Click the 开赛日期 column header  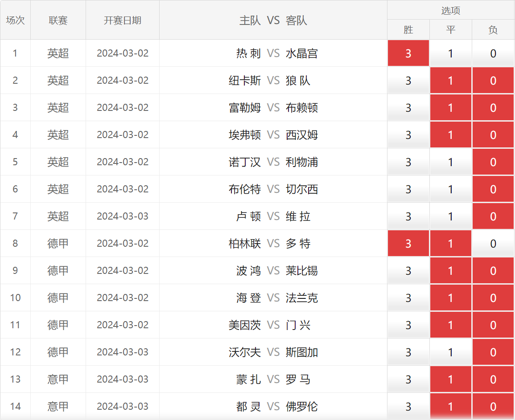click(123, 20)
